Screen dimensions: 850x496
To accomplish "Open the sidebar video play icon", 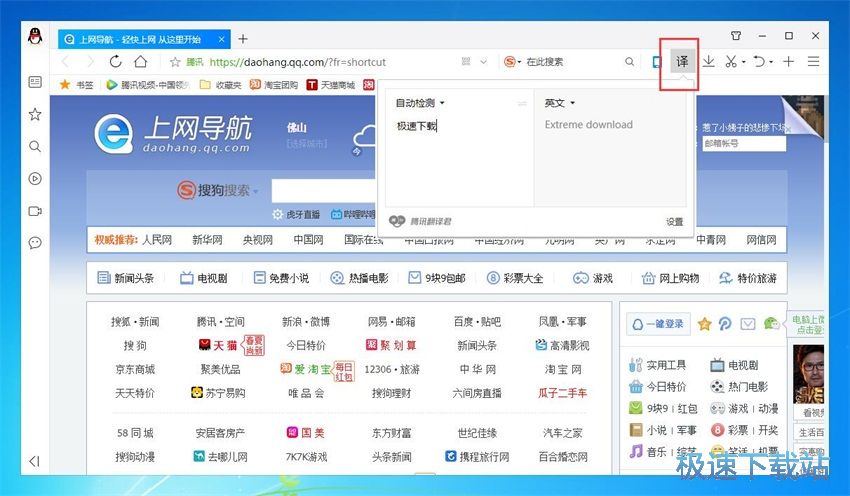I will point(35,178).
